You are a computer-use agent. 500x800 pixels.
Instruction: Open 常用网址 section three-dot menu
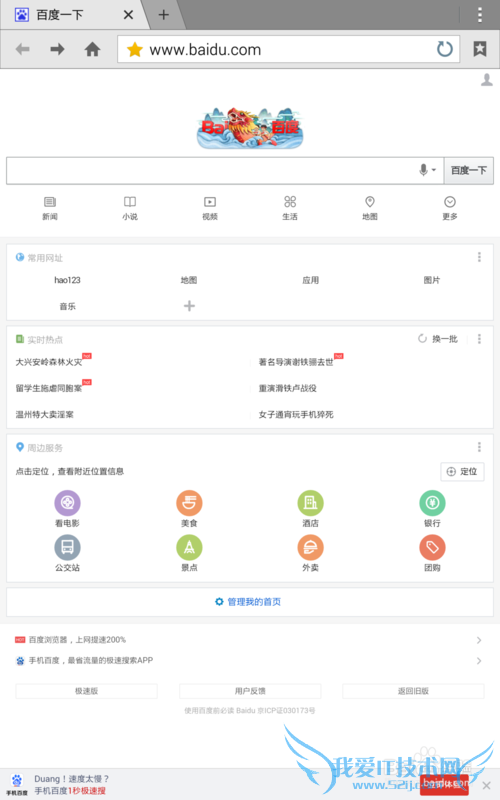(x=479, y=257)
